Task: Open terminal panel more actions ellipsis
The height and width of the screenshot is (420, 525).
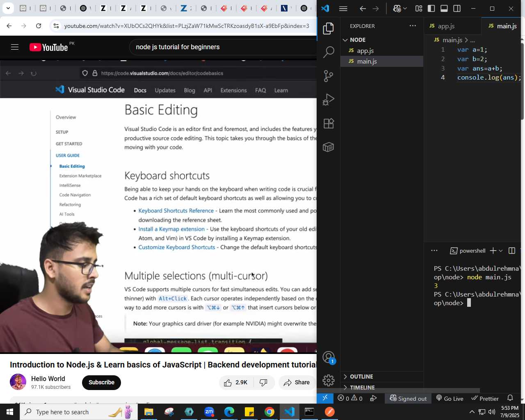Action: 434,251
